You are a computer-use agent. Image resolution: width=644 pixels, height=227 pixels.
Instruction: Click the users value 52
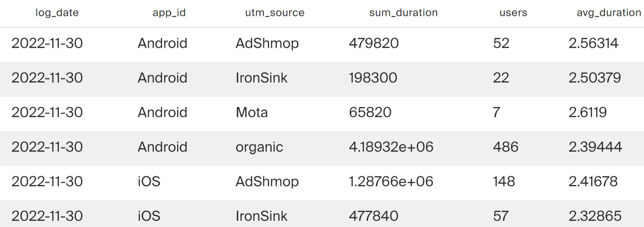pyautogui.click(x=501, y=43)
